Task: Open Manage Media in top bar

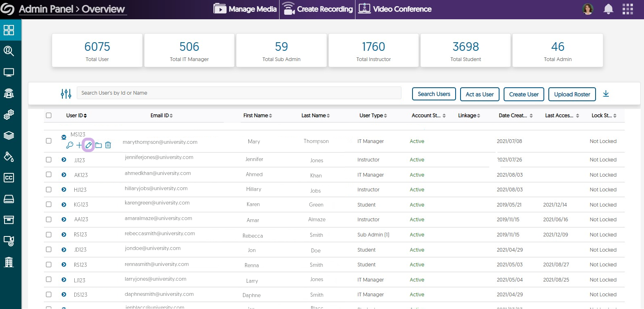Action: [x=245, y=9]
